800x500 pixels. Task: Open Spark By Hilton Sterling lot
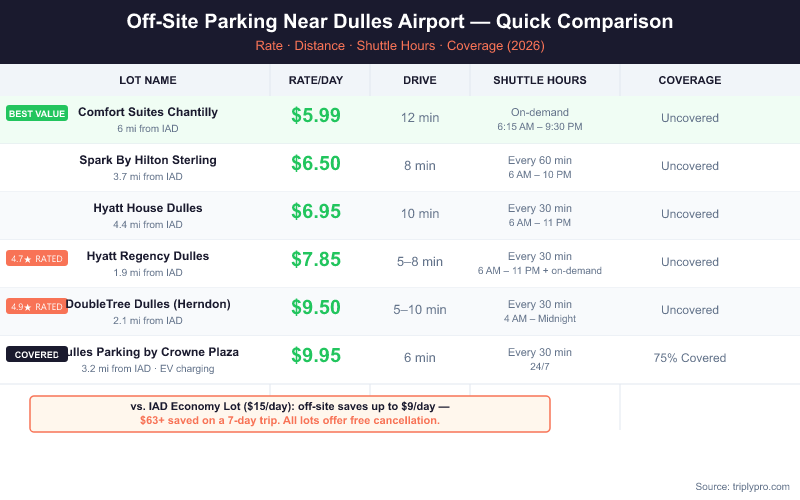[x=148, y=160]
